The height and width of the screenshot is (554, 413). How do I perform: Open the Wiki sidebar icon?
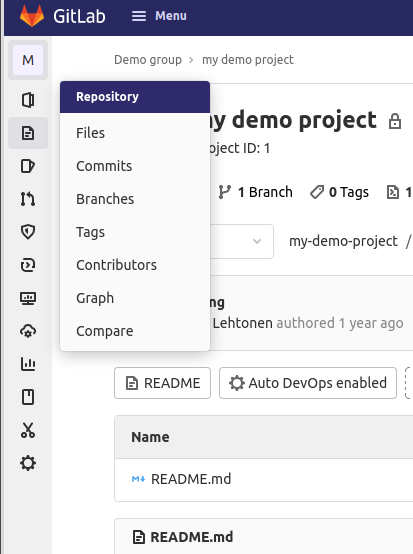click(x=28, y=397)
